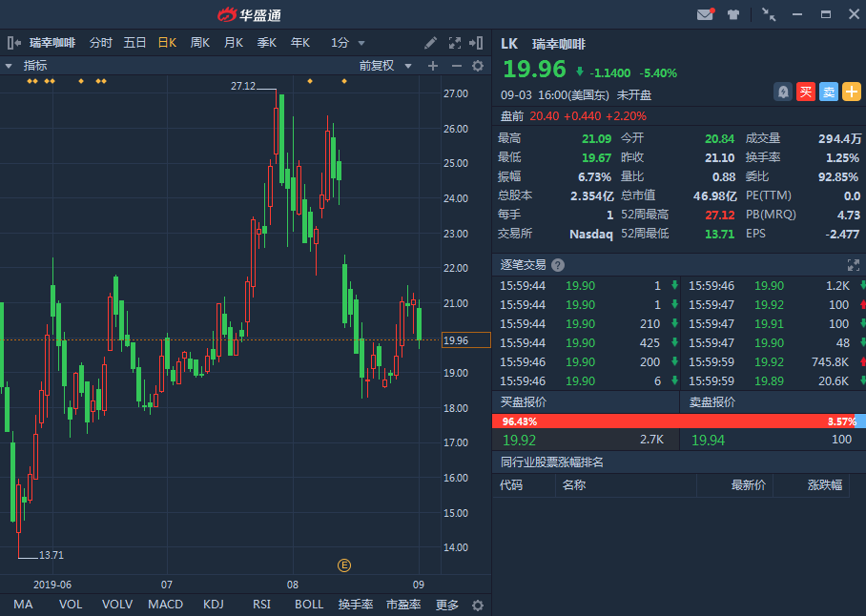The width and height of the screenshot is (866, 616).
Task: Select the 年K chart tab
Action: point(300,43)
